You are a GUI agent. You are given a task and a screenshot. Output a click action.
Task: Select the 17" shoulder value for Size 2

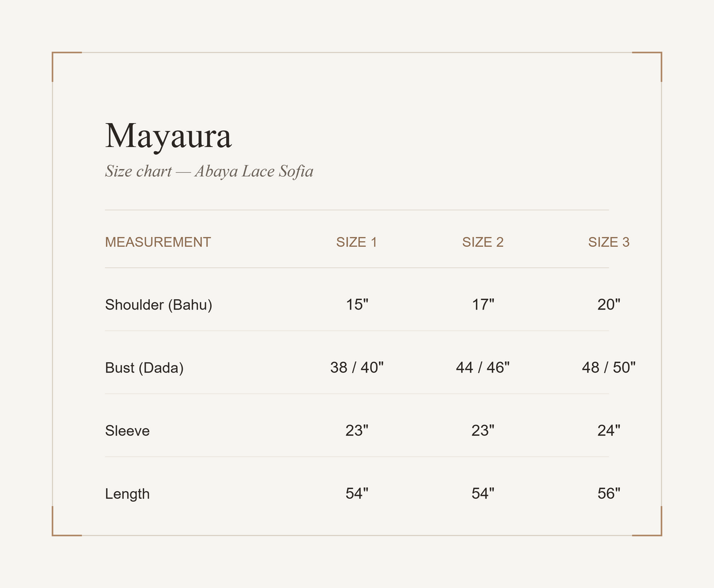click(x=483, y=305)
